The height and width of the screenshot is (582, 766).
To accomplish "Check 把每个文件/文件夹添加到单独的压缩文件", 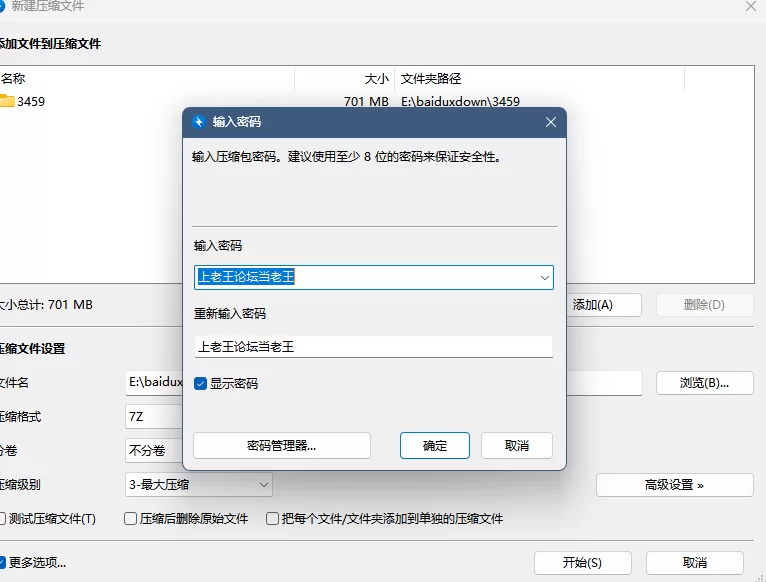I will (x=272, y=518).
